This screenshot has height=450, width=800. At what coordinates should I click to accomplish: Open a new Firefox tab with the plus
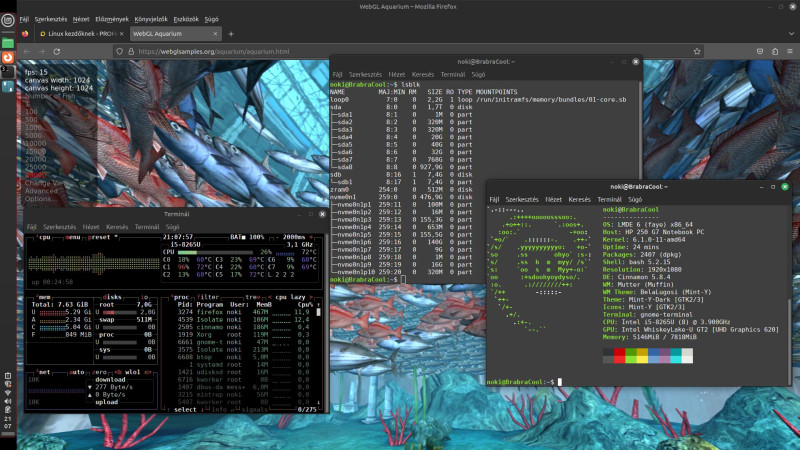[x=231, y=34]
